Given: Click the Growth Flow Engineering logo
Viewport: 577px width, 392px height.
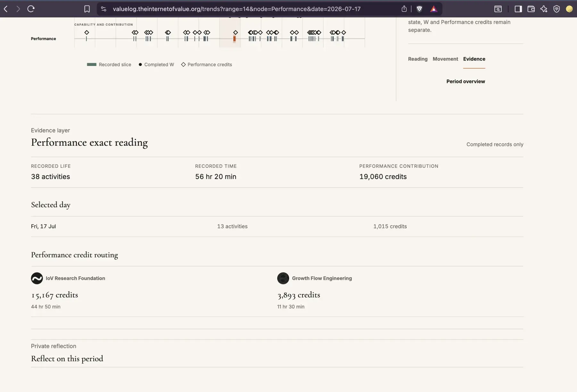Looking at the screenshot, I should (x=283, y=278).
